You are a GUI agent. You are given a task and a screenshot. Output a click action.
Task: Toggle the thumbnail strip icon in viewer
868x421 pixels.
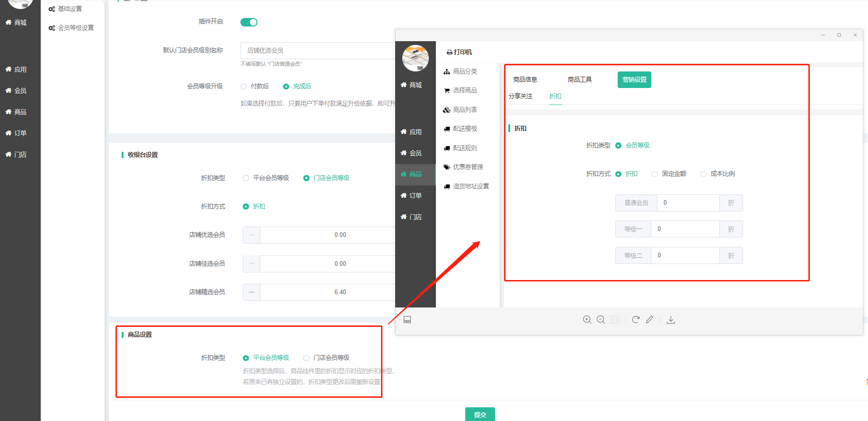pos(407,320)
